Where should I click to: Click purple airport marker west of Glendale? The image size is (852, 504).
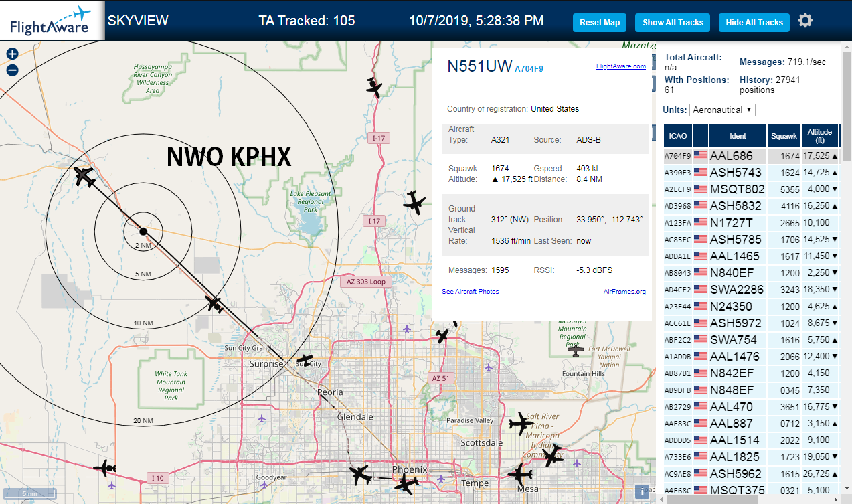(x=261, y=418)
